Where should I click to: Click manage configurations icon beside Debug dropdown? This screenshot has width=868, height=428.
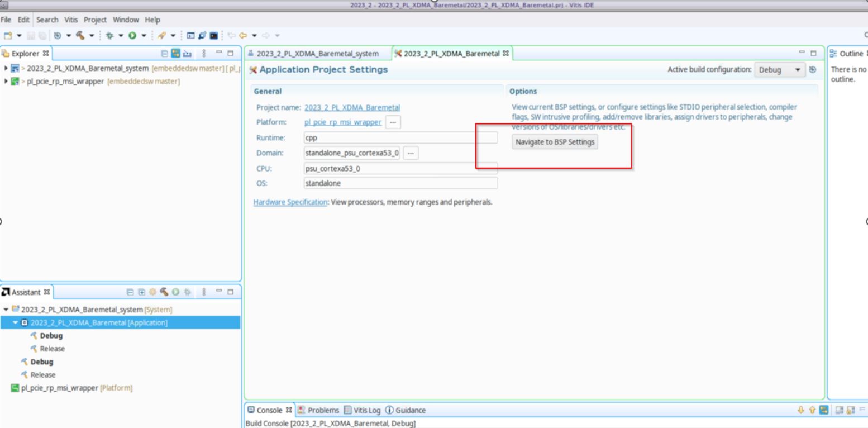[x=813, y=70]
